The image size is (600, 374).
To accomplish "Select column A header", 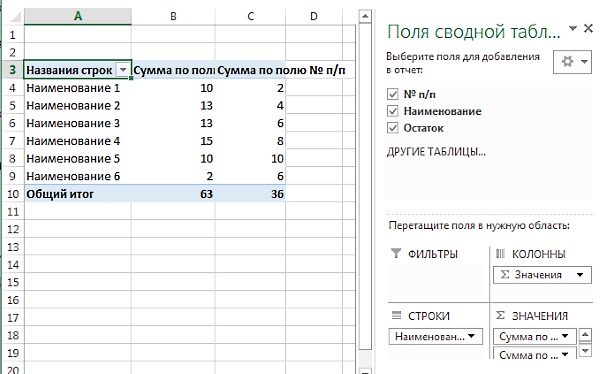I will (x=78, y=16).
